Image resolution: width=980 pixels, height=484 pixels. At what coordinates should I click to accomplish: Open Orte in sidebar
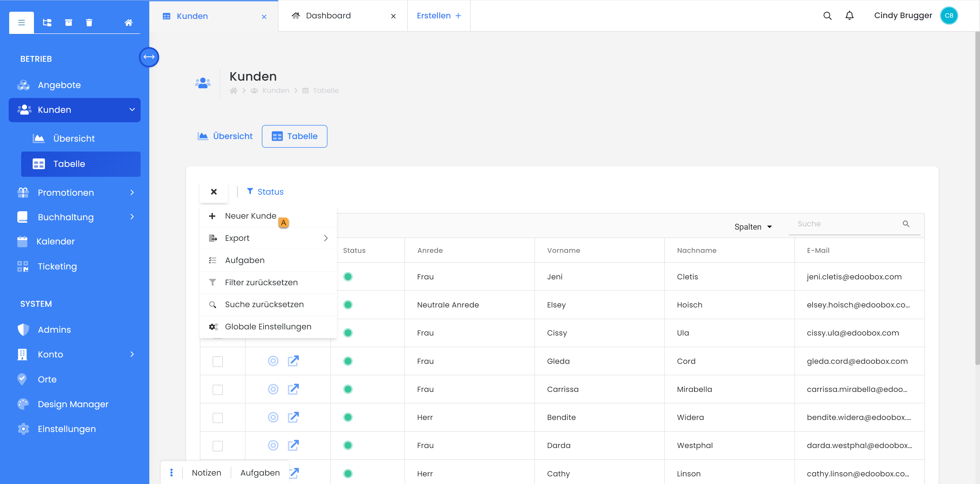coord(47,379)
